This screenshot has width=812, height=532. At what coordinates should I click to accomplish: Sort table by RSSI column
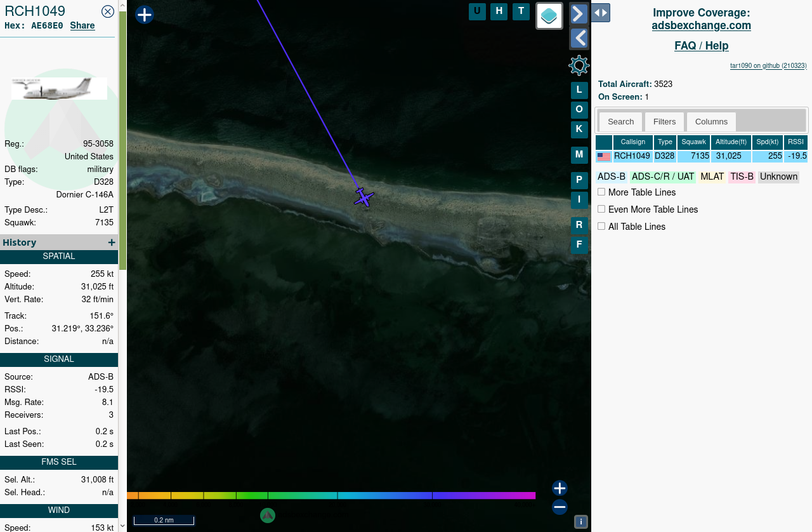796,142
